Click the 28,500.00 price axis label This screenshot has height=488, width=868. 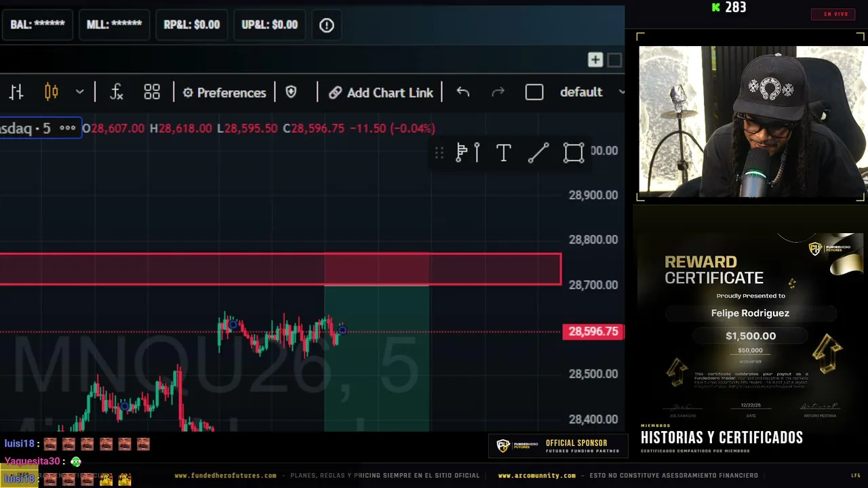593,374
